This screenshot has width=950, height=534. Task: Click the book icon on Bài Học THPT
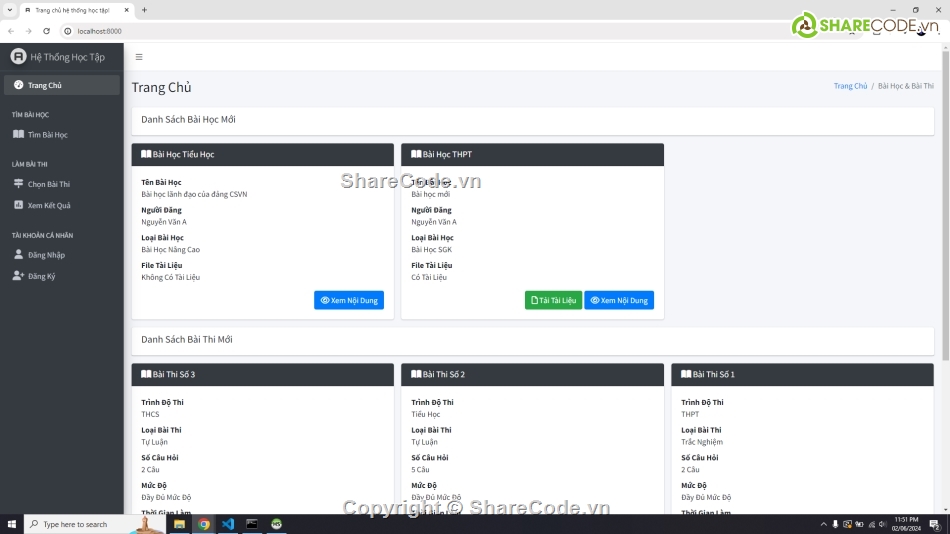pyautogui.click(x=416, y=154)
